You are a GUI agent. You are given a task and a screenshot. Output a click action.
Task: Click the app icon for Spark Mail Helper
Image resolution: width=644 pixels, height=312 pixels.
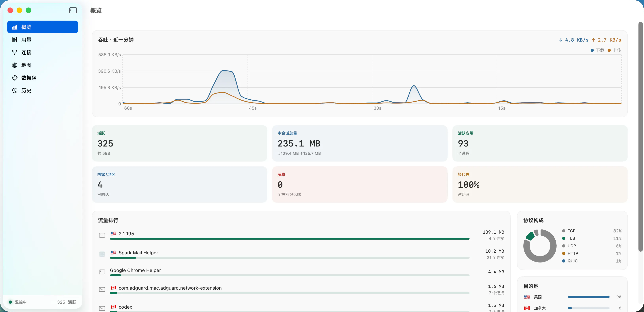[x=102, y=254]
